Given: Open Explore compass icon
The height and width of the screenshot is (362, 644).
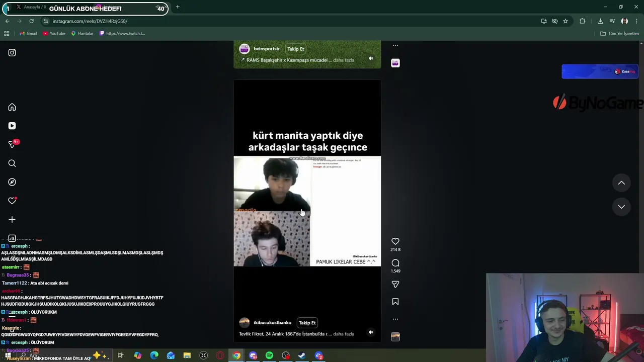Looking at the screenshot, I should pyautogui.click(x=12, y=182).
